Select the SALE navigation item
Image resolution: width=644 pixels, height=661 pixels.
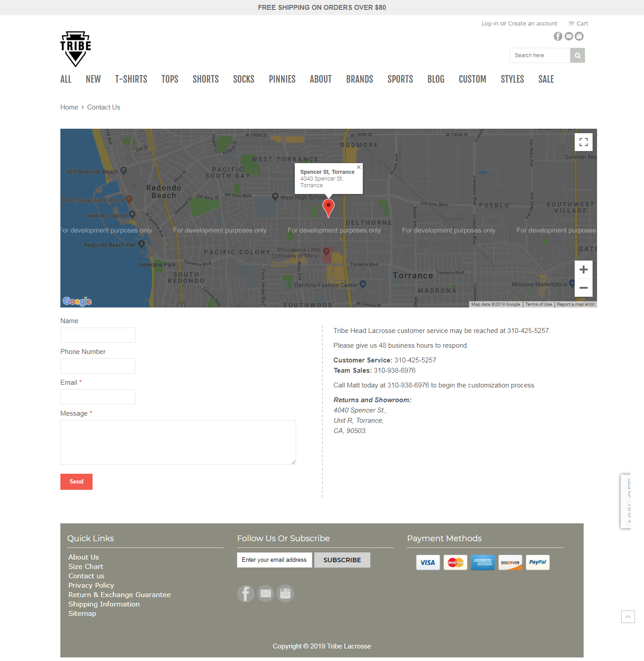coord(546,79)
